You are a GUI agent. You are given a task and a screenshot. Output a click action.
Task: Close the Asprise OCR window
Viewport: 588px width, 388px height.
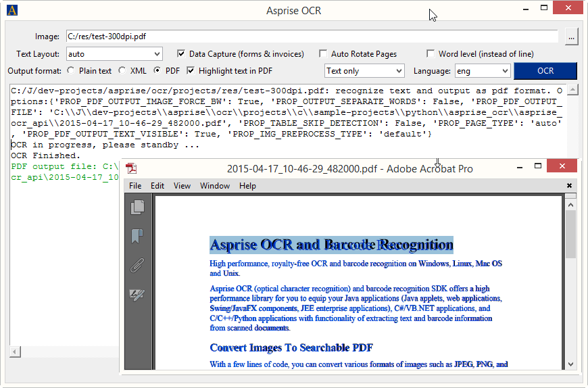[x=568, y=7]
